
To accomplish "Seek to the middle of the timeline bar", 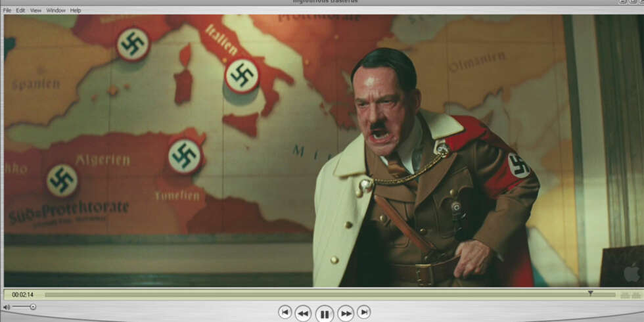I will tap(330, 295).
